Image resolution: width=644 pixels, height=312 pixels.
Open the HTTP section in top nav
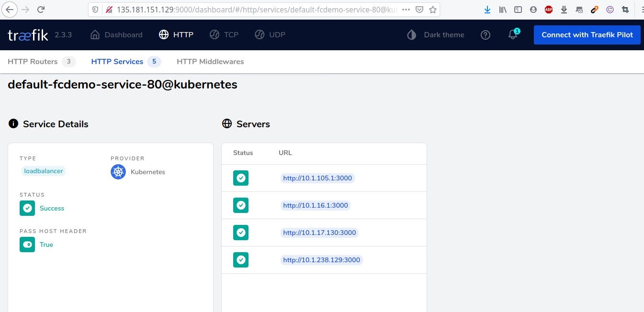click(x=176, y=34)
